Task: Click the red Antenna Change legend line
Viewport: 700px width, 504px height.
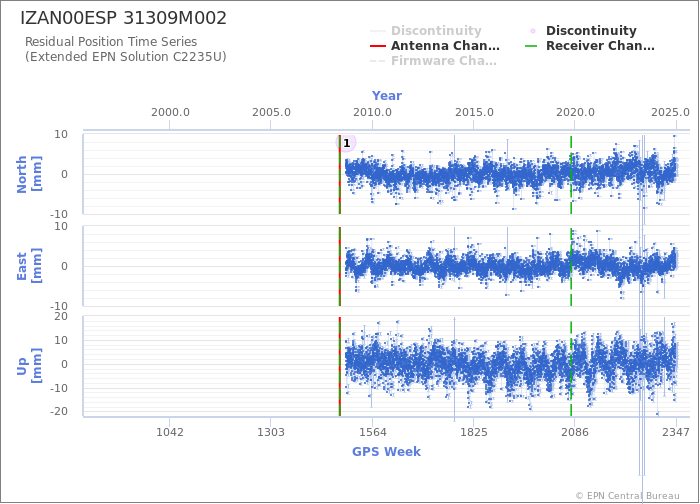Action: (x=378, y=46)
